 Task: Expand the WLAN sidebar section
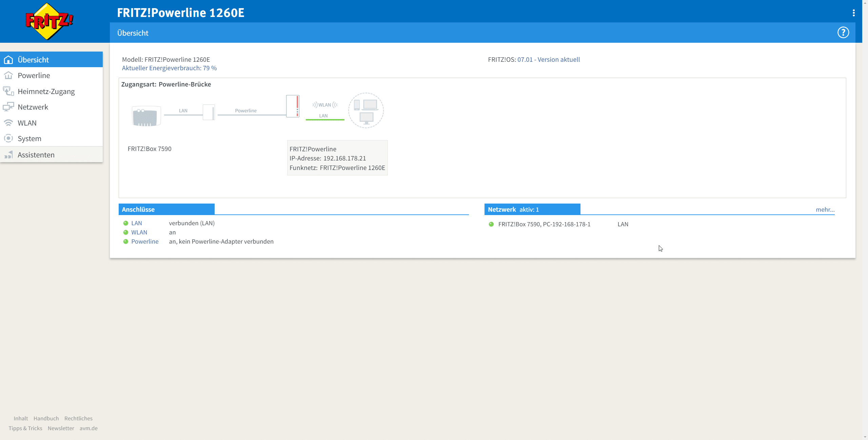pos(27,123)
